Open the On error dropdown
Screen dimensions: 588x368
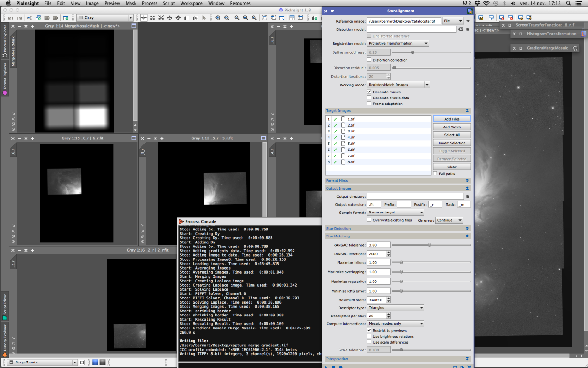449,220
